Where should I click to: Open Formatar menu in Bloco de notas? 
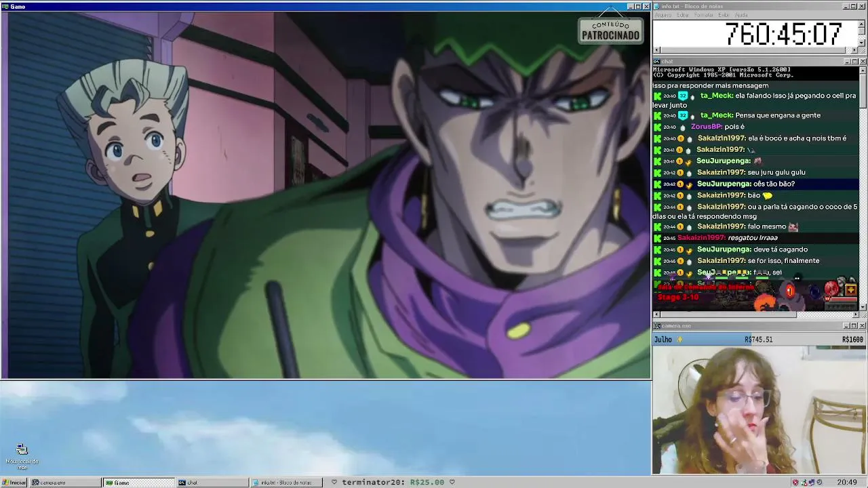coord(704,15)
